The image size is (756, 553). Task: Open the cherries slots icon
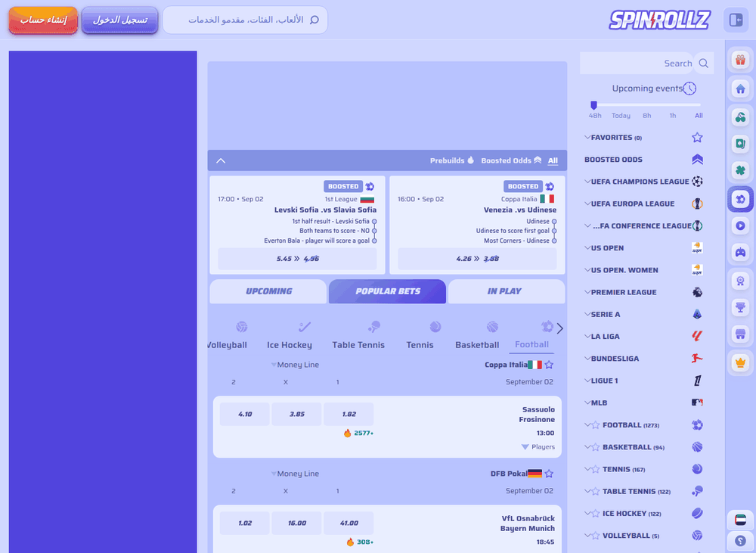coord(740,117)
